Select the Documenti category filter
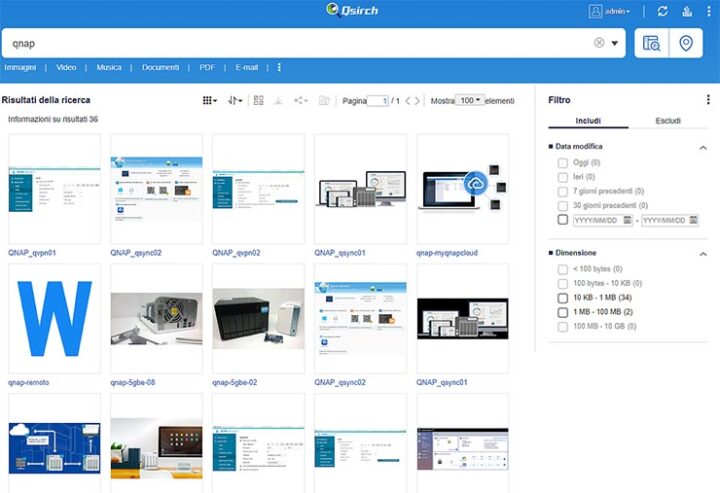 click(x=160, y=68)
